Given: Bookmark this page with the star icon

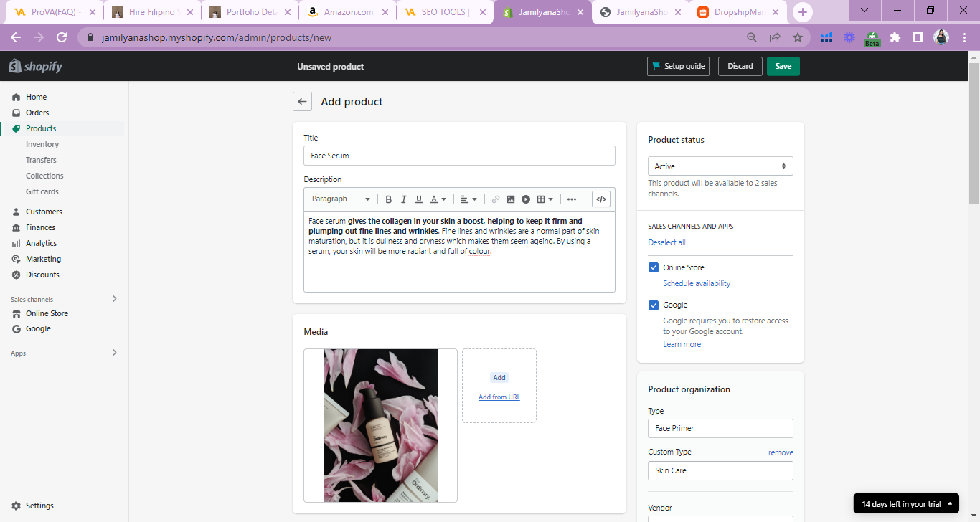Looking at the screenshot, I should coord(798,37).
